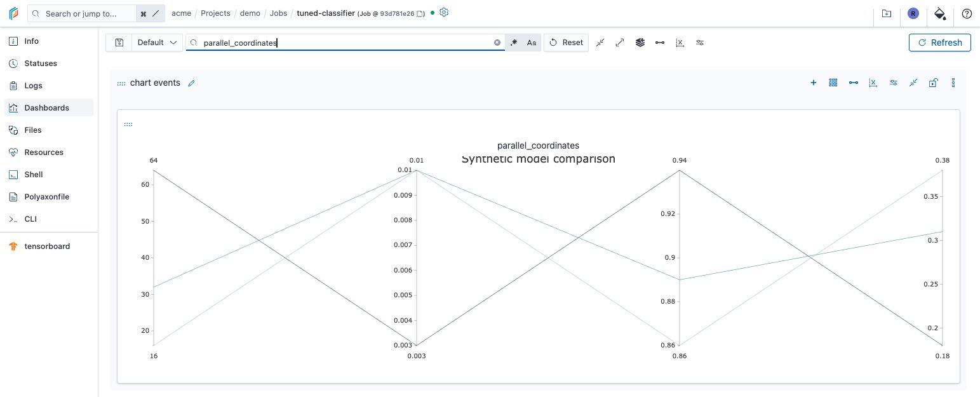The image size is (980, 397).
Task: Open sliders settings of chart events section
Action: tap(894, 83)
